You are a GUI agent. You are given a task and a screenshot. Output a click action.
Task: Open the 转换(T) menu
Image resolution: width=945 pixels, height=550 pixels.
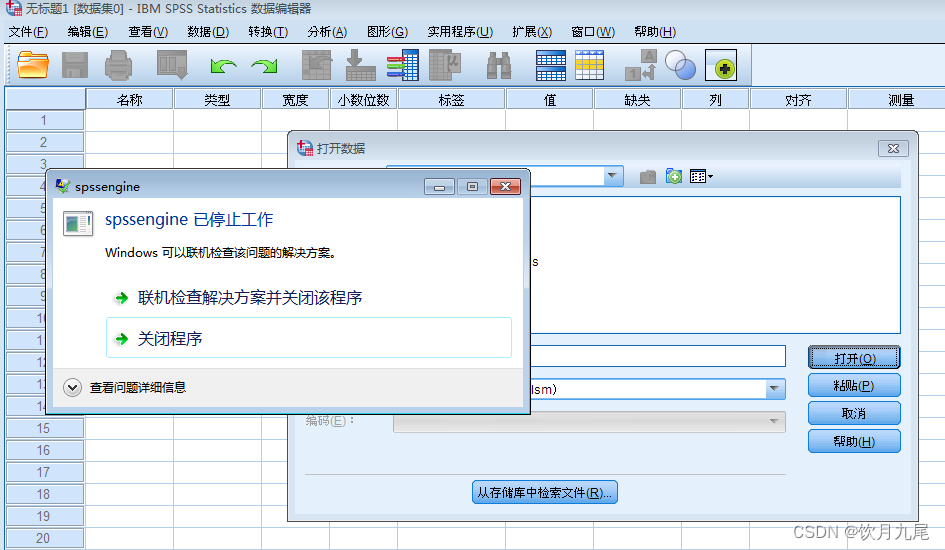pyautogui.click(x=268, y=31)
